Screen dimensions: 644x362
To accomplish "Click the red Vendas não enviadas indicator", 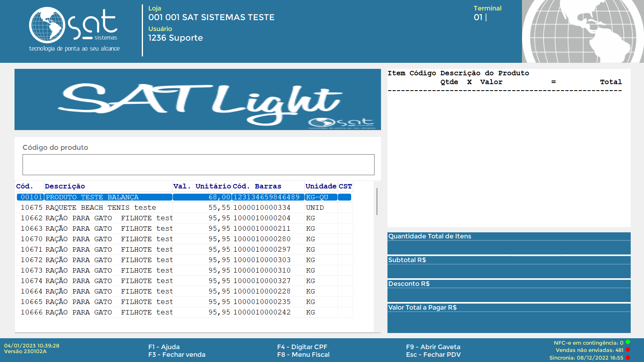I will (x=628, y=350).
